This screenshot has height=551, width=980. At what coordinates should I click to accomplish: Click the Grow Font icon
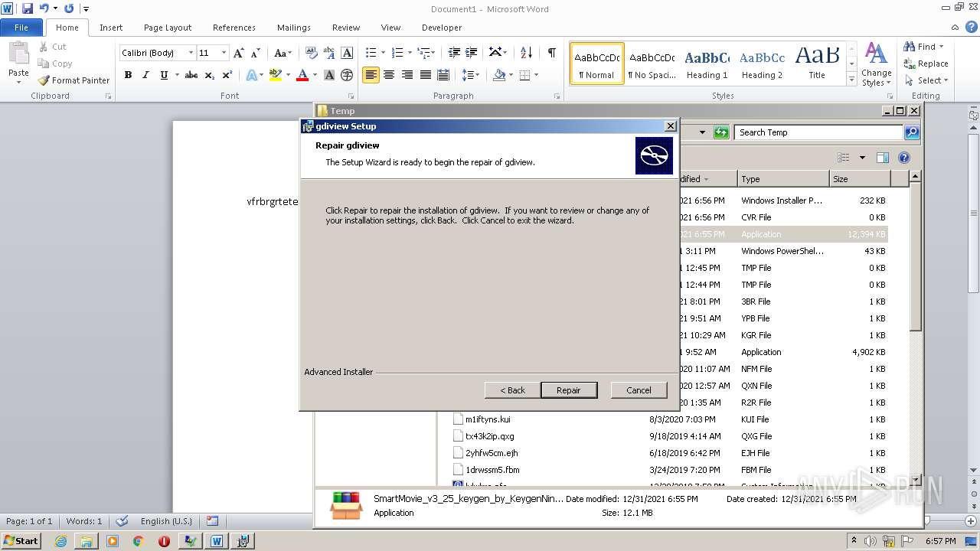pos(239,53)
